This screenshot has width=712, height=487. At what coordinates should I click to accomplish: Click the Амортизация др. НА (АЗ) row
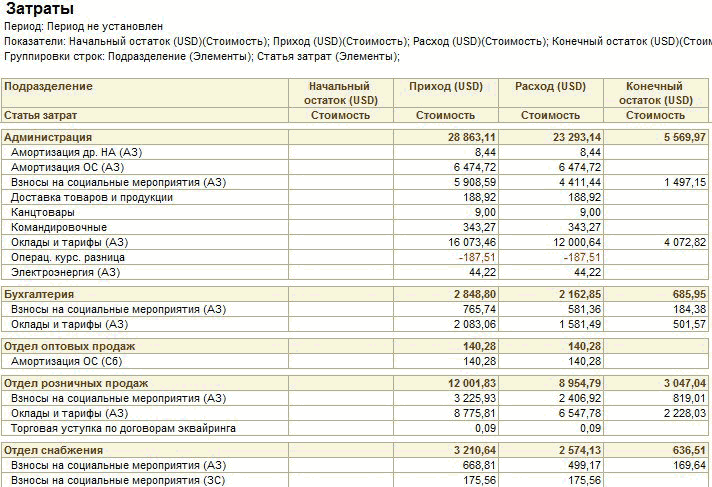click(x=79, y=152)
